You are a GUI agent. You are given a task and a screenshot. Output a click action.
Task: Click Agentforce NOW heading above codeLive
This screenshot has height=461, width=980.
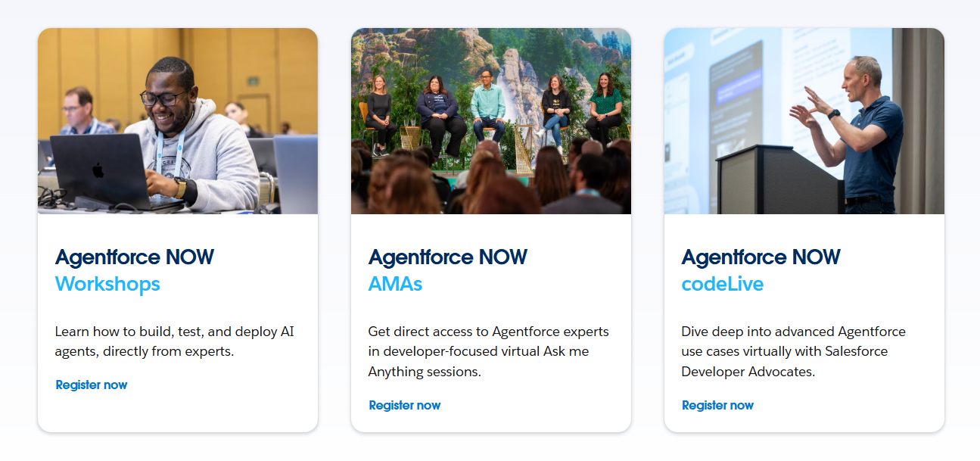(x=761, y=257)
